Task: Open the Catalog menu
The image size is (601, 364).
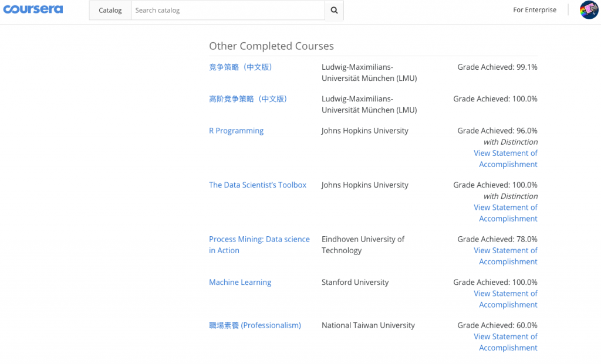Action: click(x=110, y=11)
